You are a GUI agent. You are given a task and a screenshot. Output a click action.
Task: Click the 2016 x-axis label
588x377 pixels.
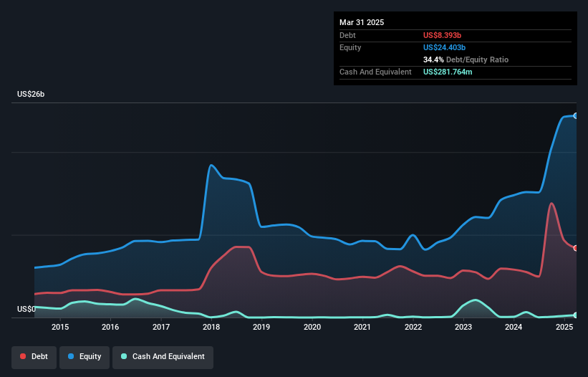click(110, 327)
